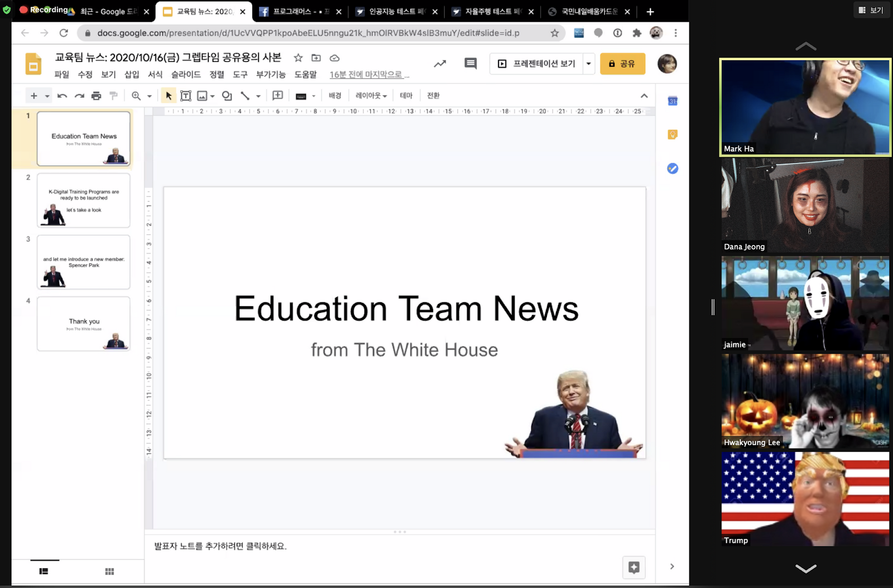Open presentation view options dropdown arrow

(588, 64)
